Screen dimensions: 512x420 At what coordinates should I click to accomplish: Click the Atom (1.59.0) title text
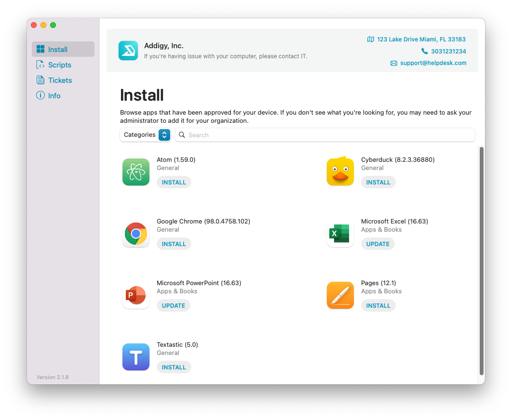click(176, 159)
